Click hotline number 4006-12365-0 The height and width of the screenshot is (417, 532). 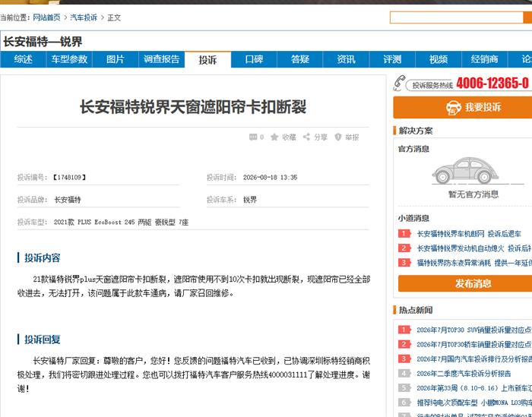(492, 83)
